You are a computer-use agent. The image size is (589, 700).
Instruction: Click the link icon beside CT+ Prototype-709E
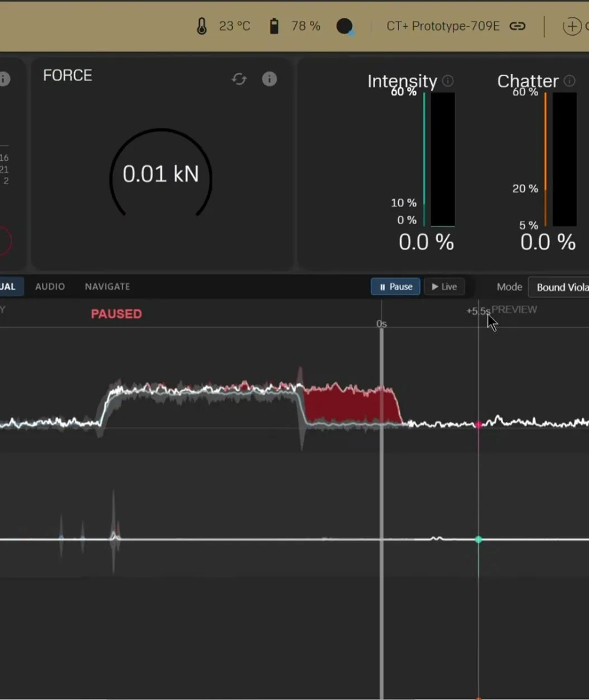click(518, 26)
